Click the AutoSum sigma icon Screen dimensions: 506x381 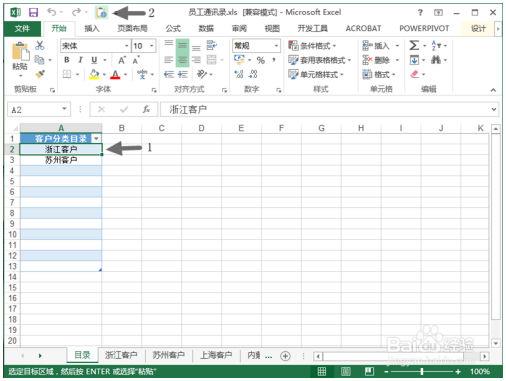pos(414,45)
